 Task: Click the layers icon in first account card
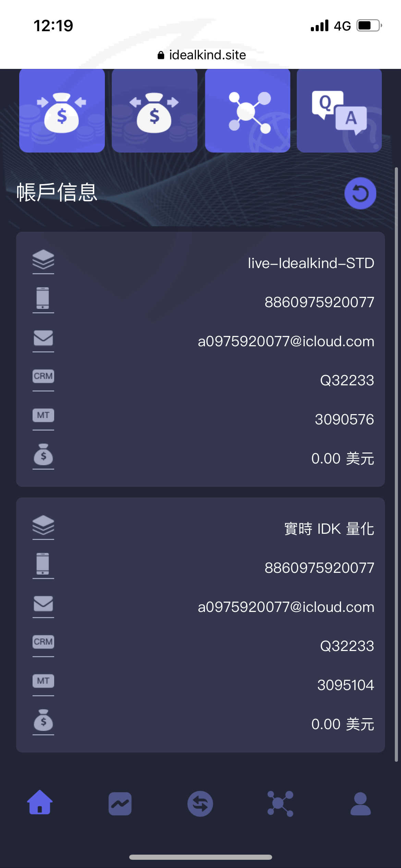point(43,260)
